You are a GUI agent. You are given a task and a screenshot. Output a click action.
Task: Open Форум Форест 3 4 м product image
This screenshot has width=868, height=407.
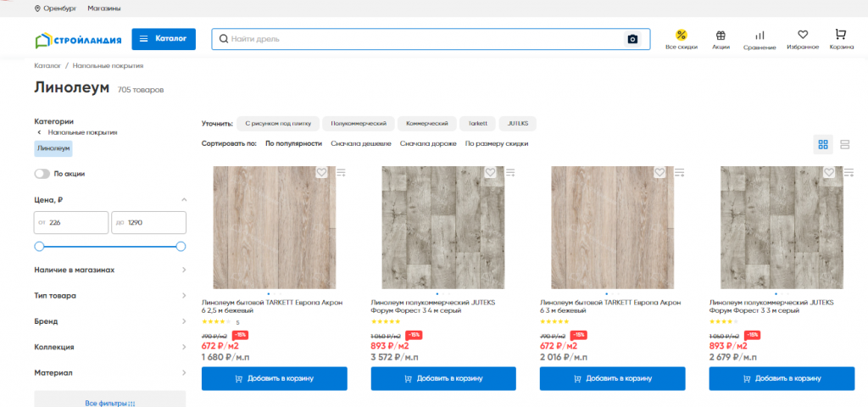pos(442,227)
